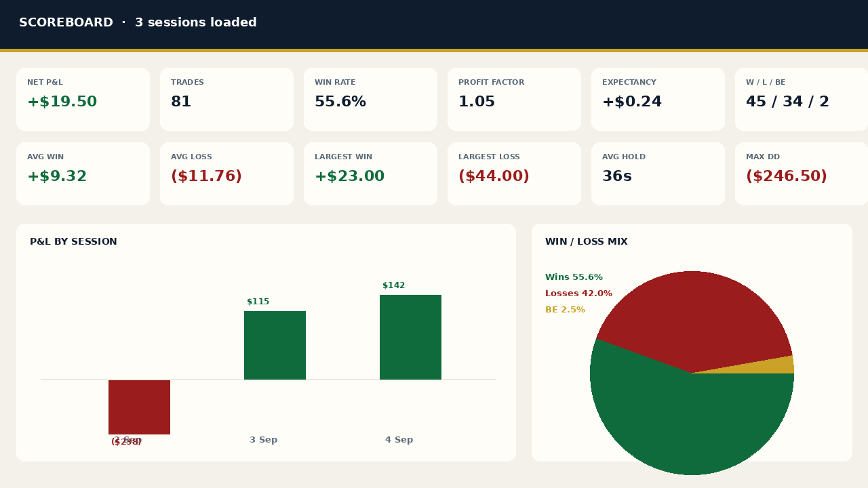
Task: Click the "4 Sep" axis label
Action: [x=399, y=440]
